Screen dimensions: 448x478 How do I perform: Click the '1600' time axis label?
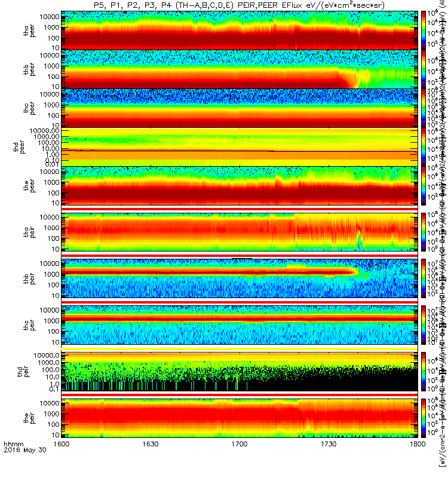coord(62,443)
